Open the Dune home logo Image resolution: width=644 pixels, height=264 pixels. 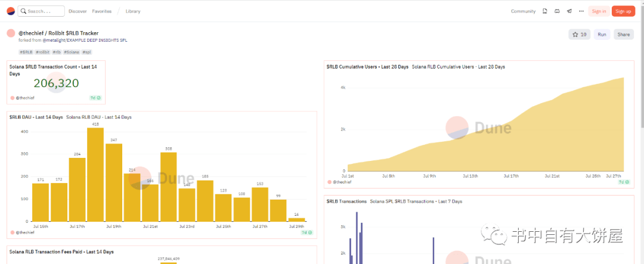(11, 11)
